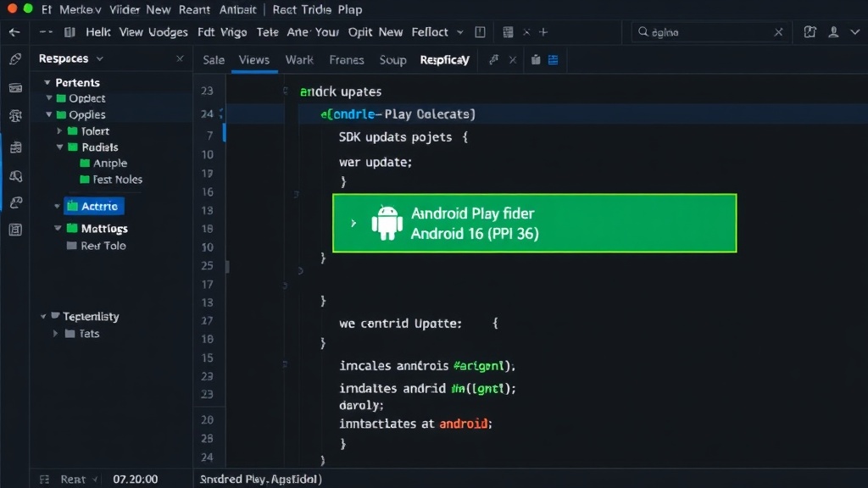
Task: Switch to the Respficay tab
Action: [444, 60]
